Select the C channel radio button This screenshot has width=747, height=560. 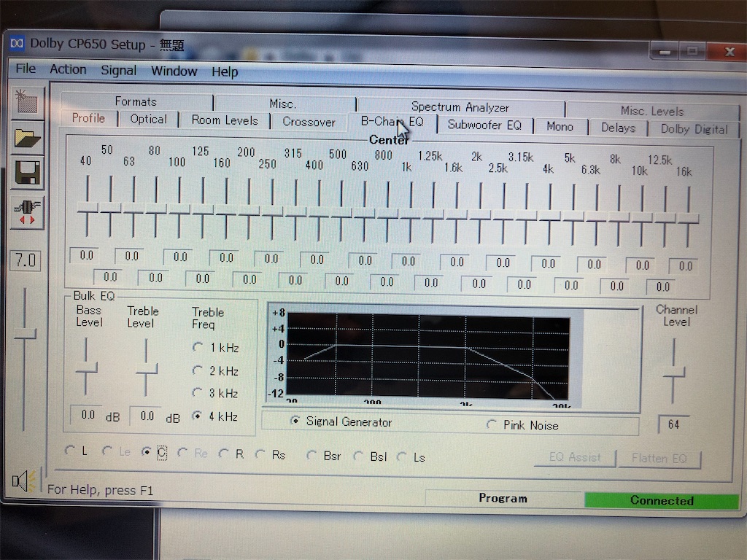point(146,451)
